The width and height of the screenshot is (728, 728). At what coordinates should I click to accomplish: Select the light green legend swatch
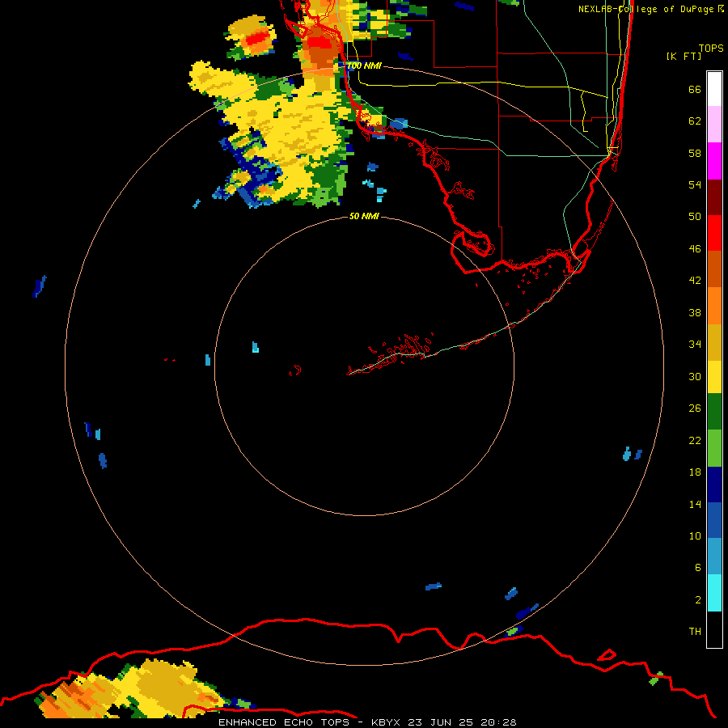pos(714,448)
